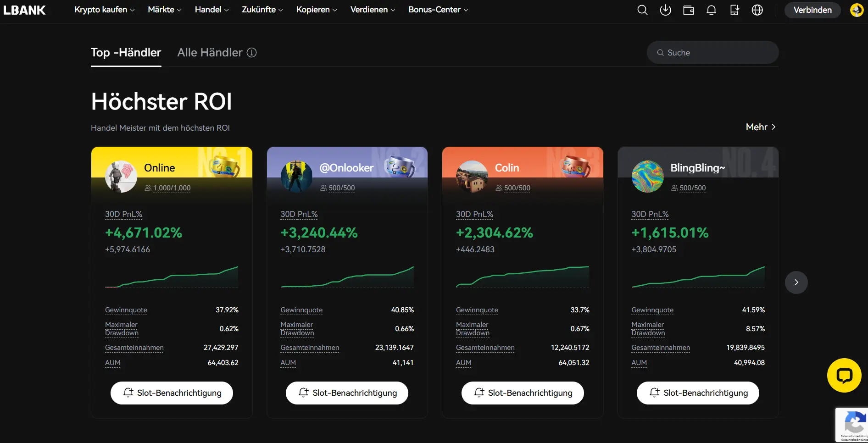Viewport: 868px width, 443px height.
Task: Click the gold trophy on Online's card
Action: (224, 166)
